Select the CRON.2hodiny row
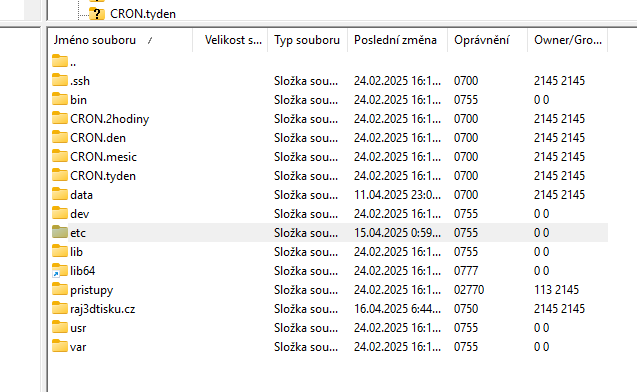Screen dimensions: 637x392 tap(329, 119)
